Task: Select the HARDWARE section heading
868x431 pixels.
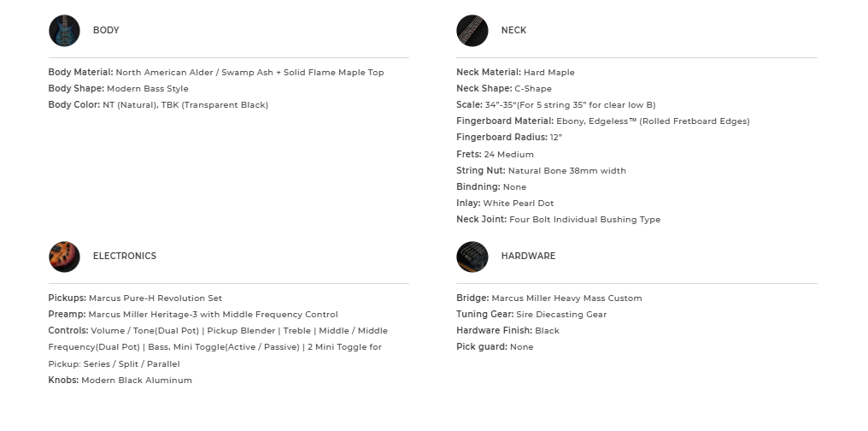Action: tap(528, 257)
